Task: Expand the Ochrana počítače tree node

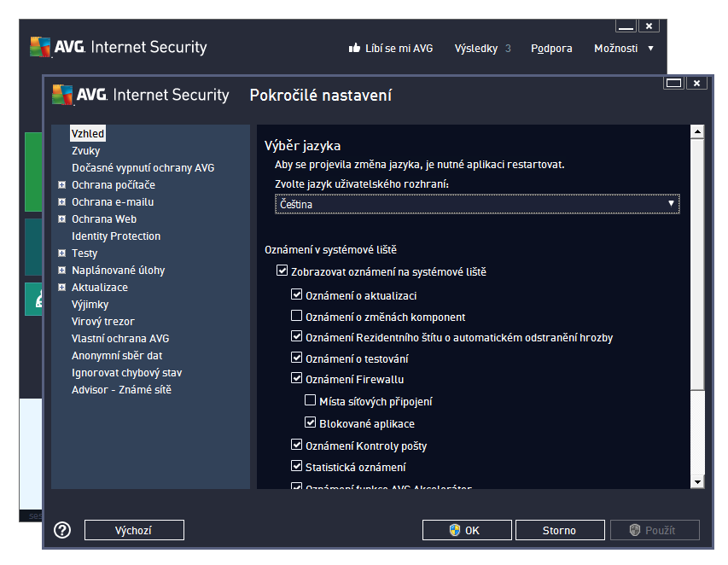Action: [61, 184]
